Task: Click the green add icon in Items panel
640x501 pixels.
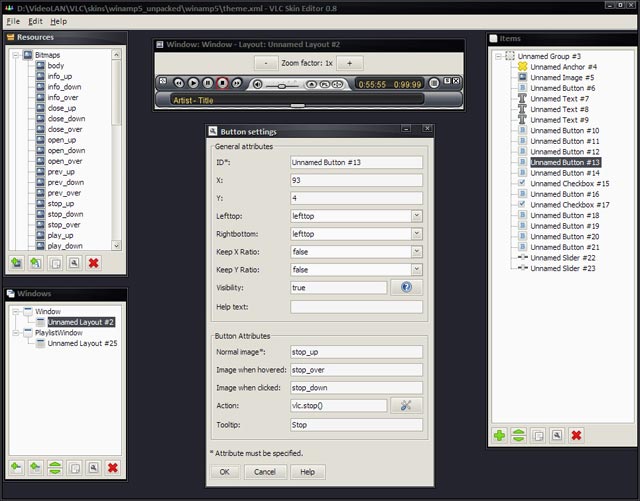Action: pos(499,436)
